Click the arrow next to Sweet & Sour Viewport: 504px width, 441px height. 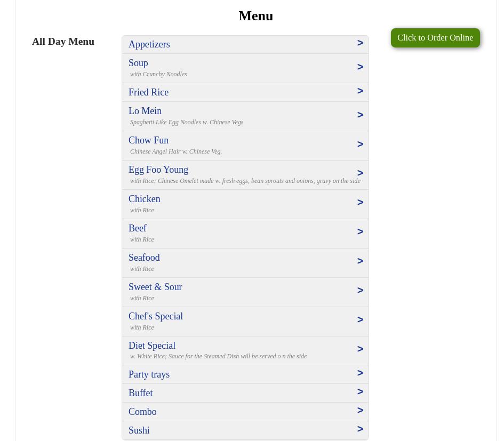360,291
